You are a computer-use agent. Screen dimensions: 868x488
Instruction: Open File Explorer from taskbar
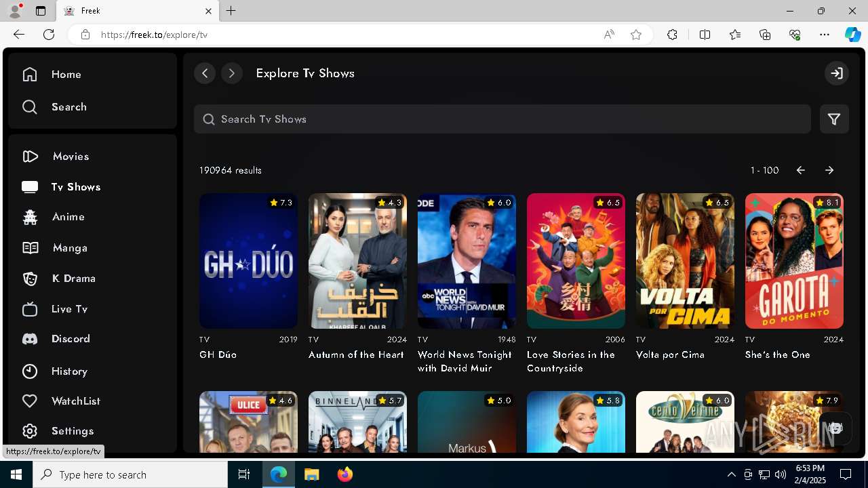pos(312,474)
